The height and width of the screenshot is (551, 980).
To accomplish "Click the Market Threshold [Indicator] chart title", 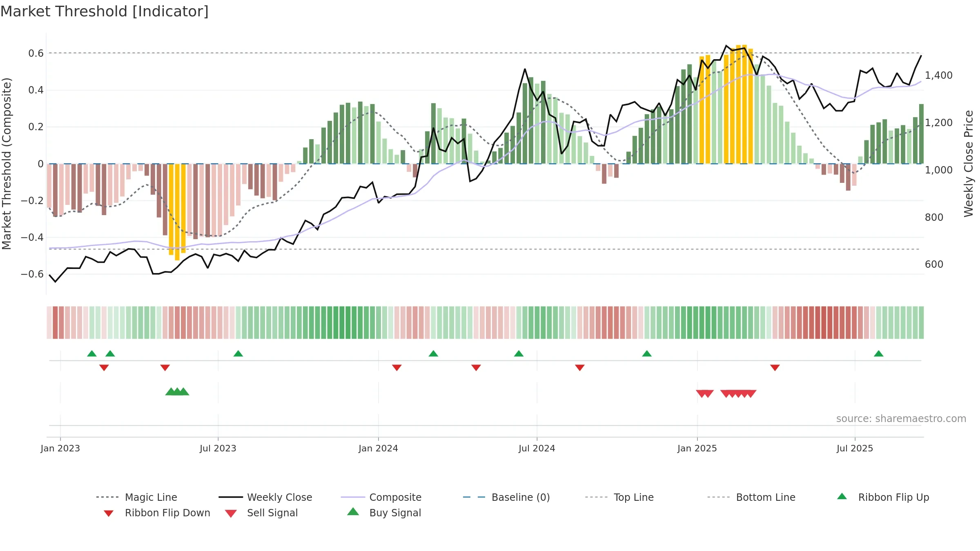I will (105, 11).
